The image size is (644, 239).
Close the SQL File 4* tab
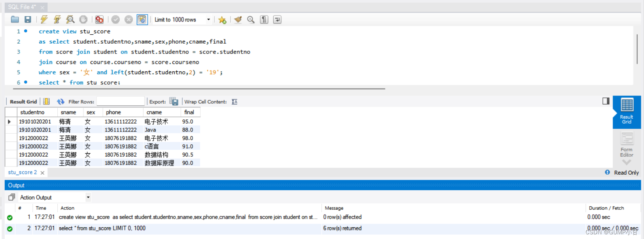point(42,7)
